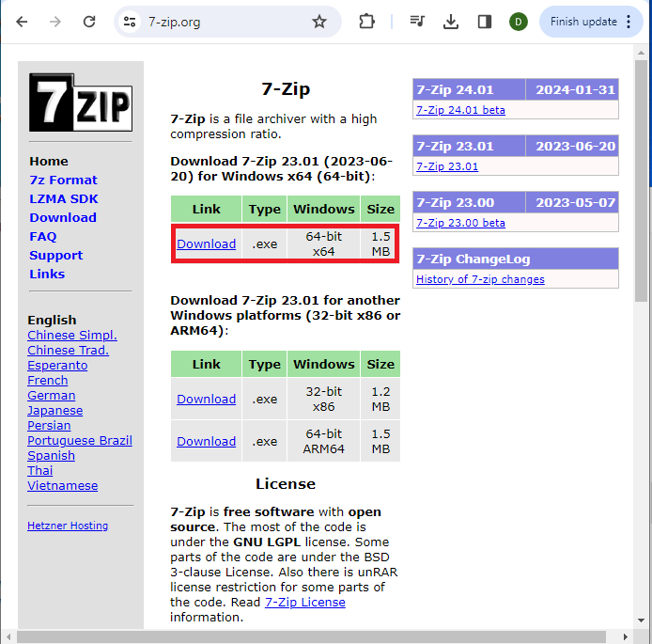
Task: Open History of 7-zip changes
Action: (480, 279)
